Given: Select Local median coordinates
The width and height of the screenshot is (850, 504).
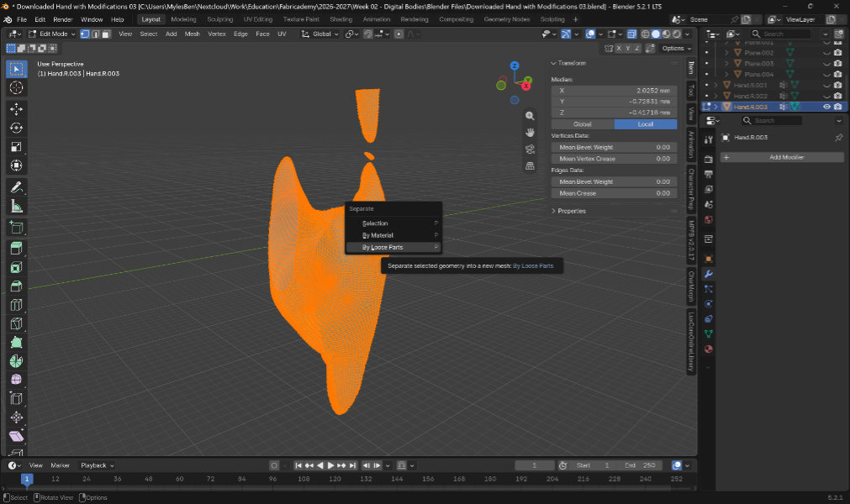Looking at the screenshot, I should (x=646, y=124).
